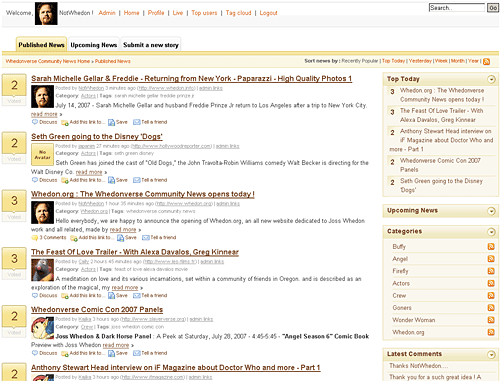Save the Sarah Michelle Gellar story
Image resolution: width=500 pixels, height=381 pixels.
click(118, 122)
